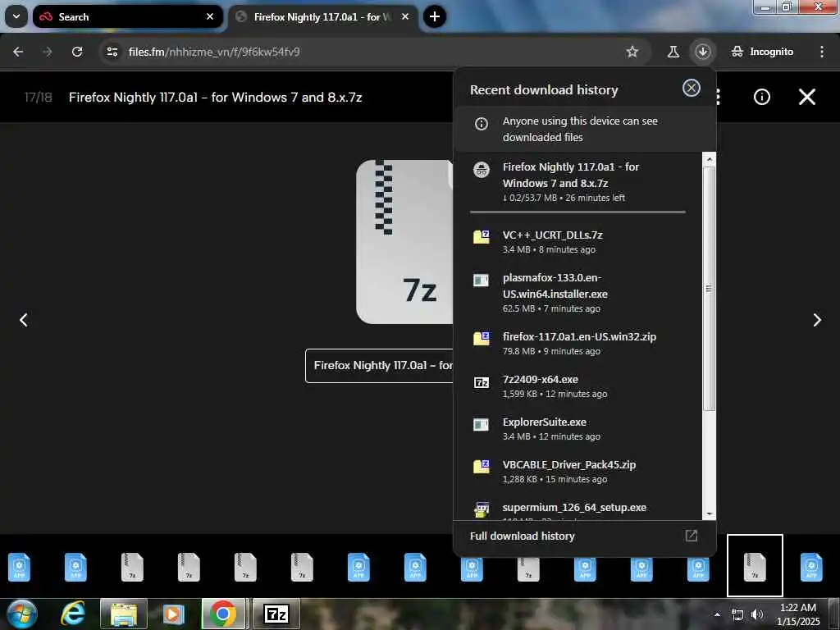840x630 pixels.
Task: Click info icon beside device warning
Action: pos(482,124)
